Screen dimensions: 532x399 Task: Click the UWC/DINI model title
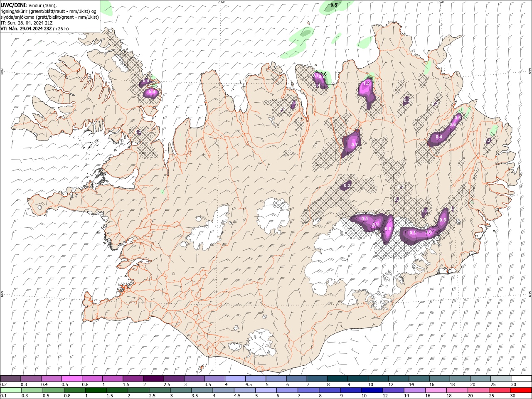pyautogui.click(x=13, y=5)
